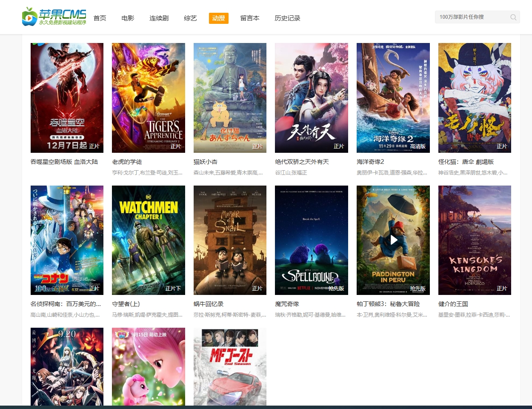Click the title link 健介的王国
Screen dimensions: 532x409
(x=453, y=304)
